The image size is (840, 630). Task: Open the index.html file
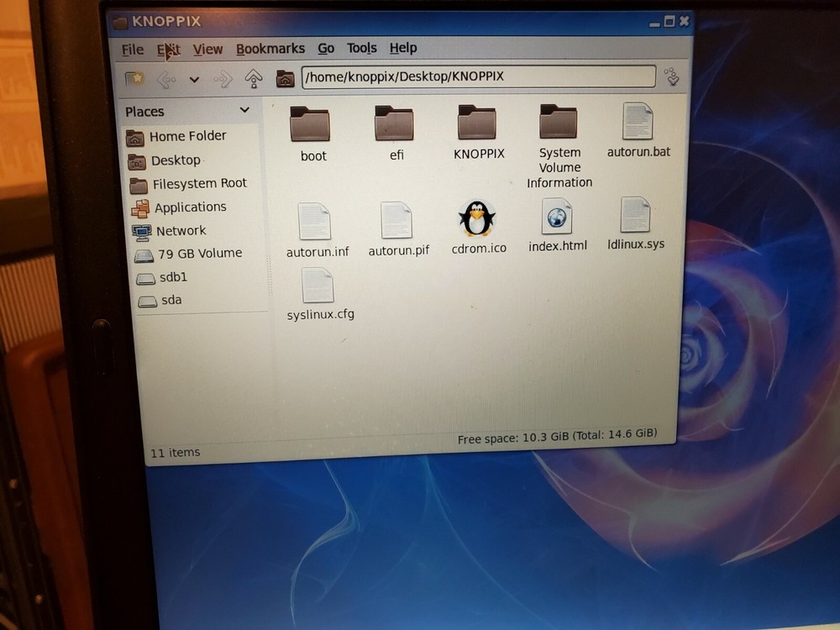click(556, 218)
